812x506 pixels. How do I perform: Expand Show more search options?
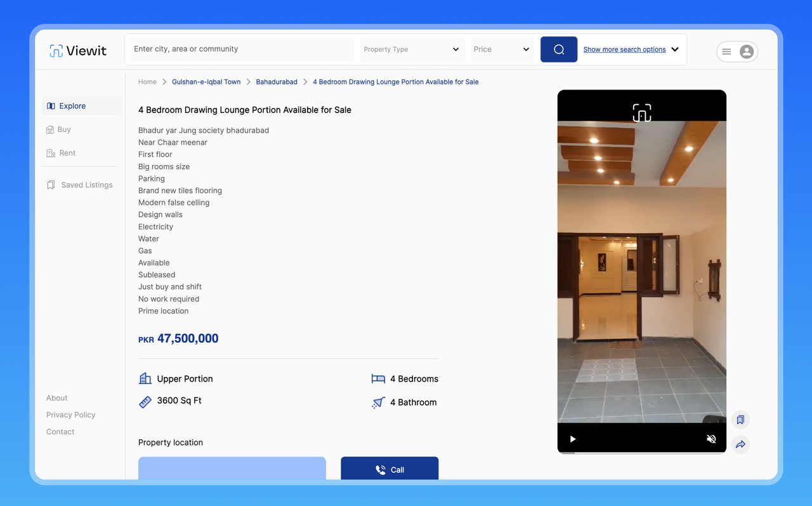[x=631, y=50]
